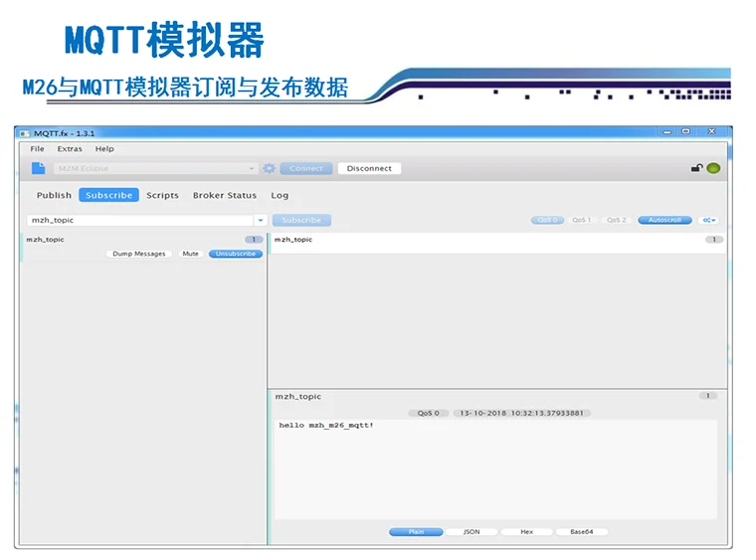Open the subscribe settings gear dropdown
This screenshot has height=560, width=756.
click(x=708, y=220)
